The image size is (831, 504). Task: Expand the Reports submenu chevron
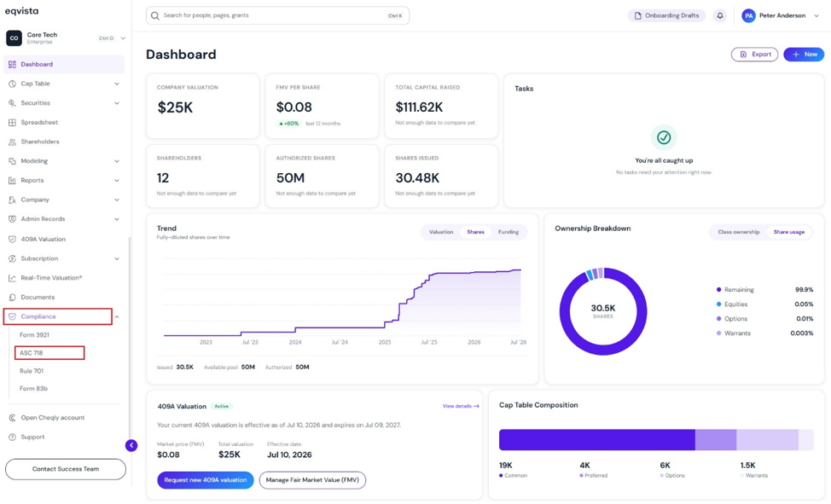coord(117,181)
